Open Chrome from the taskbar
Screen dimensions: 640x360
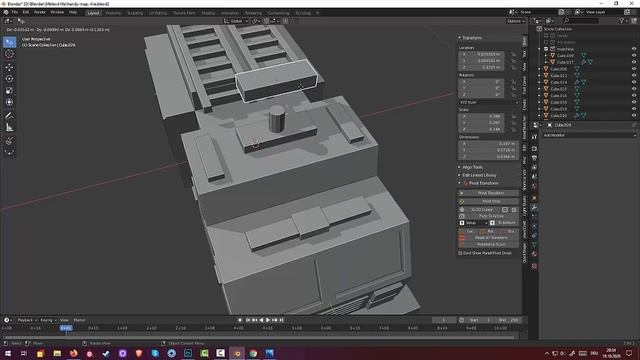[x=253, y=353]
